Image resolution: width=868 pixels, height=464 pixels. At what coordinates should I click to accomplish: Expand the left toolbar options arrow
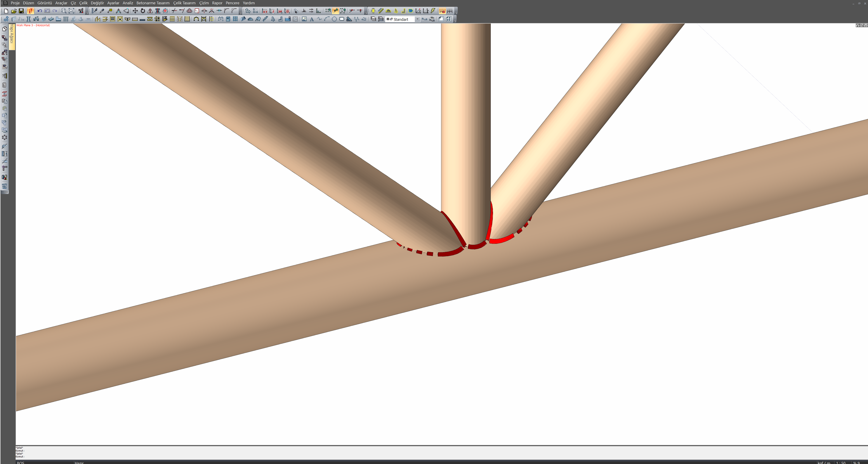tap(7, 192)
